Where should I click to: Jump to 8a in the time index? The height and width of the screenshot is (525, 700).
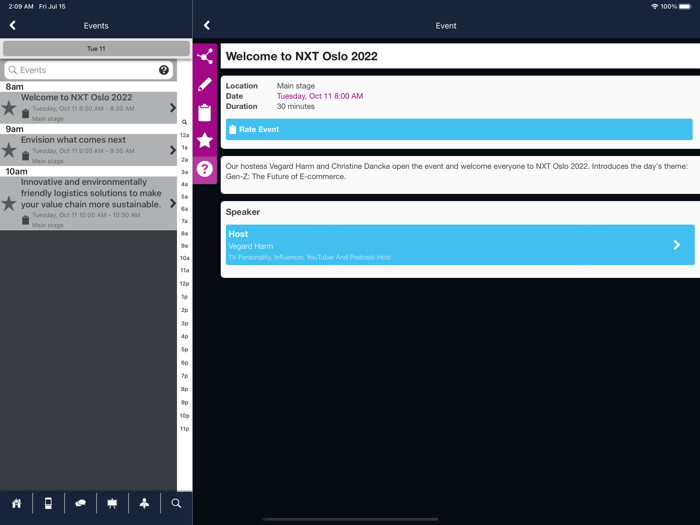(184, 233)
